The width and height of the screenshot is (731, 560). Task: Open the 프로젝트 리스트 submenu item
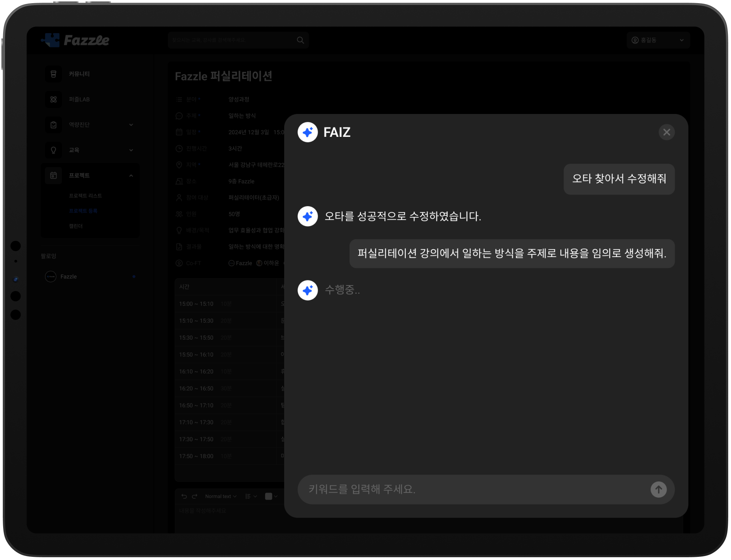tap(85, 196)
